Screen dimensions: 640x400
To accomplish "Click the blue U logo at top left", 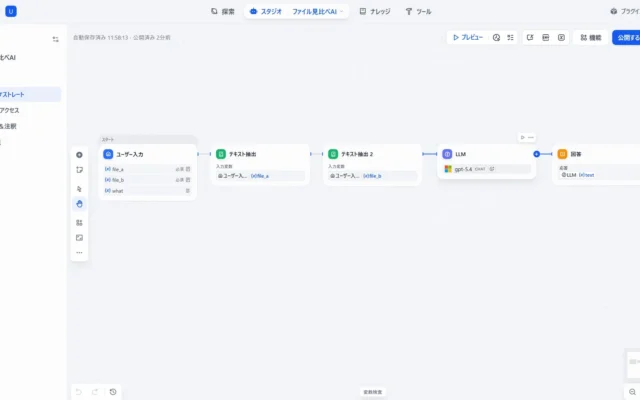I will pos(11,11).
